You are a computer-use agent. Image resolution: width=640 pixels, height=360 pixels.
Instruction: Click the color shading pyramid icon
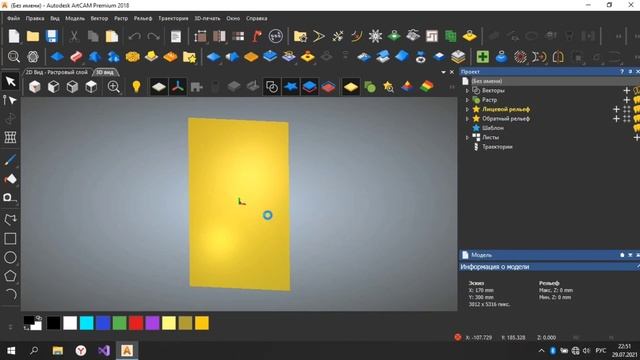pos(407,87)
